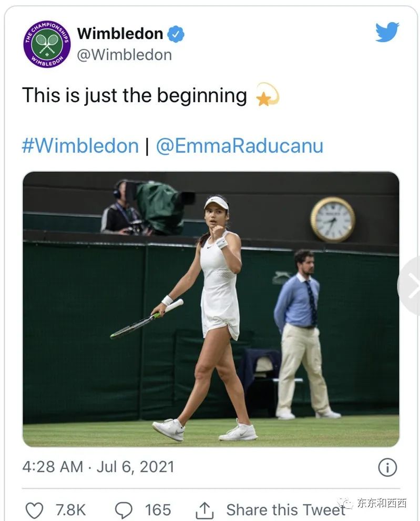Viewport: 420px width, 521px height.
Task: Open the @Wimbledon handle link
Action: [x=124, y=55]
